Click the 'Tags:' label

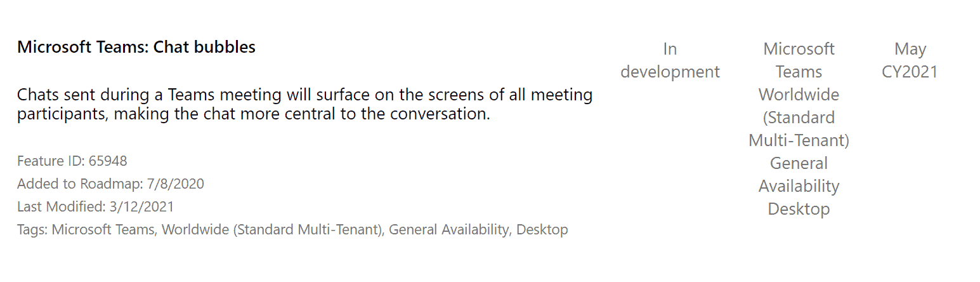click(x=32, y=230)
